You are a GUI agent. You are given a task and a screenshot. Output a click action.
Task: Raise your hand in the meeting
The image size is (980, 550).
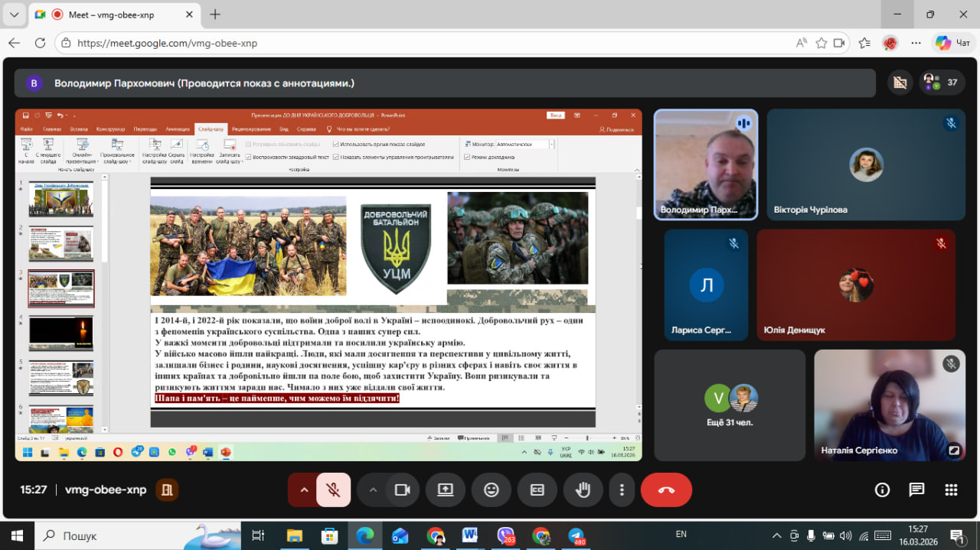(x=583, y=490)
